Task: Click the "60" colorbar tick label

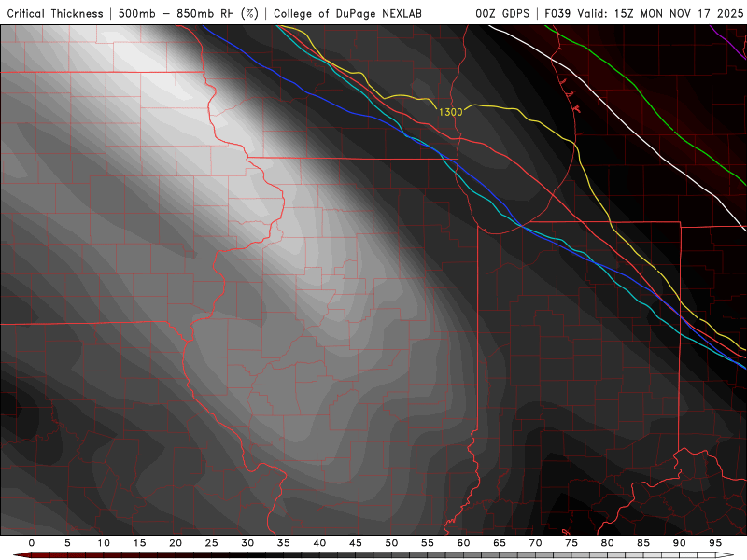Action: pyautogui.click(x=463, y=543)
